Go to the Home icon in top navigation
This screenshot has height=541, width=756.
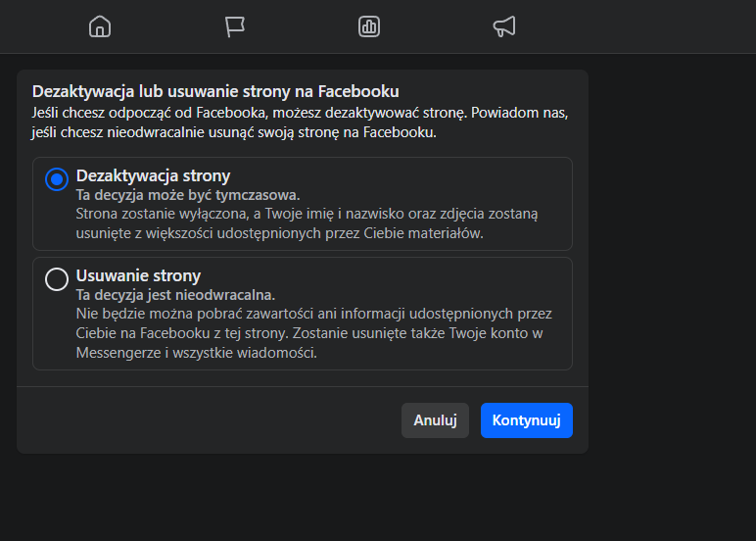pyautogui.click(x=100, y=26)
